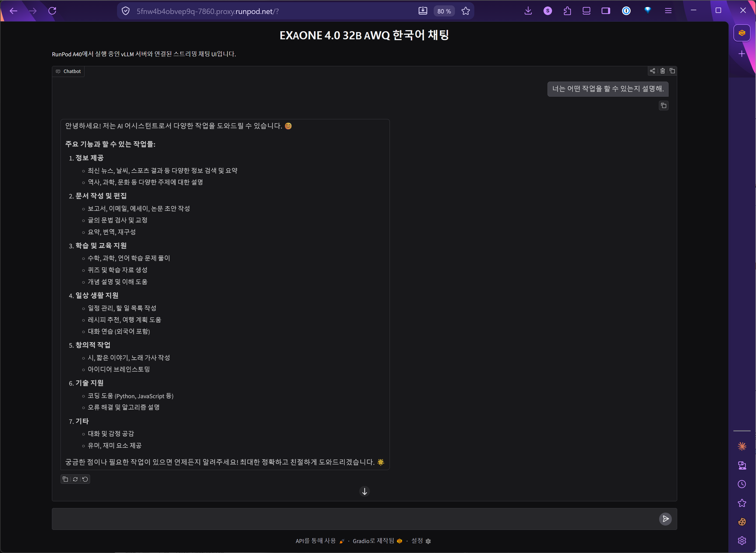Open the browser downloads panel
The height and width of the screenshot is (553, 756).
pos(528,11)
